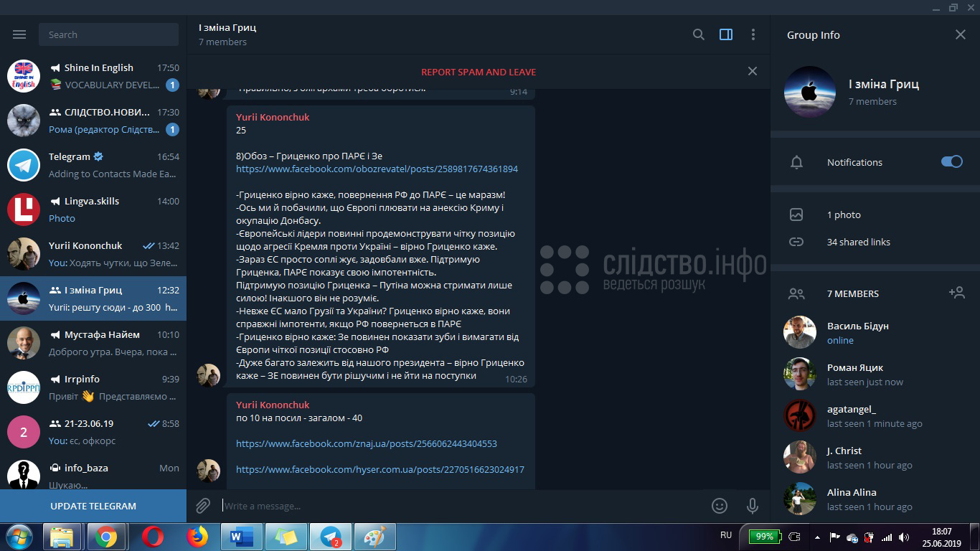
Task: Click the group avatar in Group Info
Action: coord(810,92)
